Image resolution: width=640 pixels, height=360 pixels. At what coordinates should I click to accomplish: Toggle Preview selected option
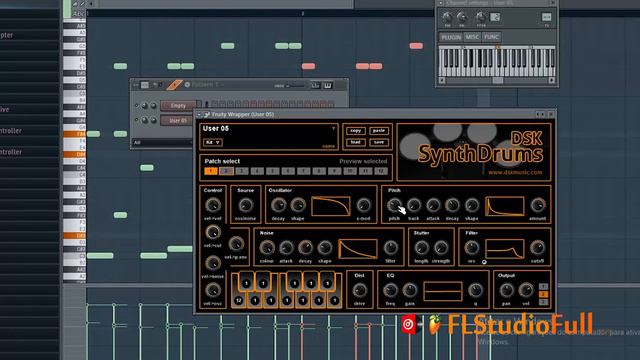point(363,161)
